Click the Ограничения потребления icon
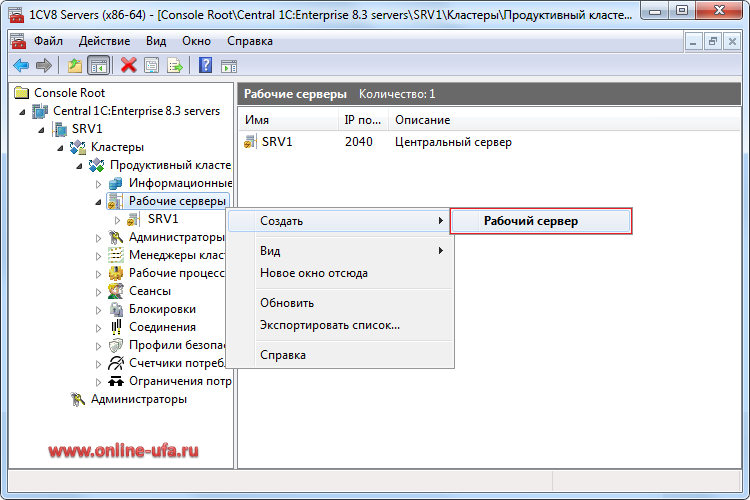Screen dimensions: 750x500 click(116, 381)
